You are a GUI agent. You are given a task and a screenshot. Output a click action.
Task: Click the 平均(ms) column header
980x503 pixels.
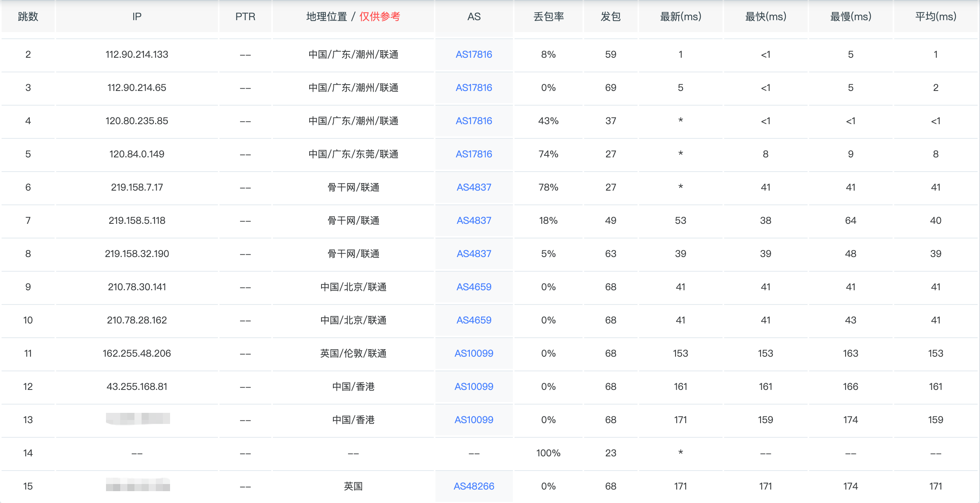[935, 17]
